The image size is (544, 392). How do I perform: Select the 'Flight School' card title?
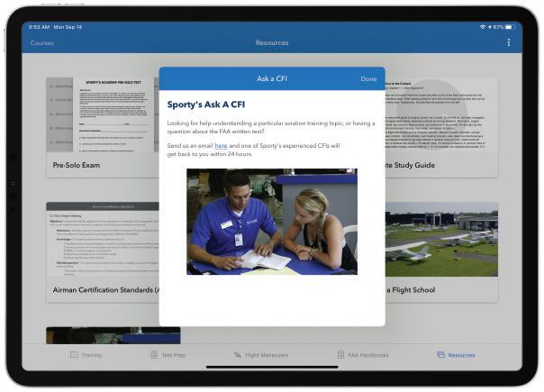[x=411, y=290]
